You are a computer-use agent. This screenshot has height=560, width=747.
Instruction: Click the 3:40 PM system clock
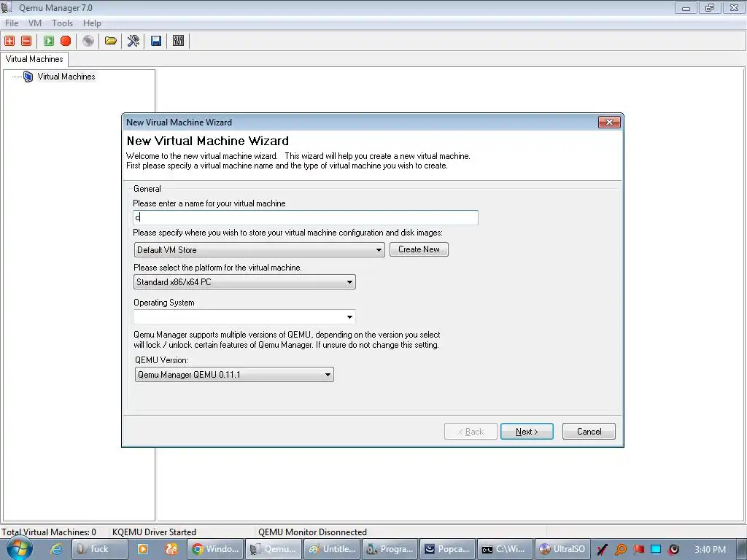710,550
